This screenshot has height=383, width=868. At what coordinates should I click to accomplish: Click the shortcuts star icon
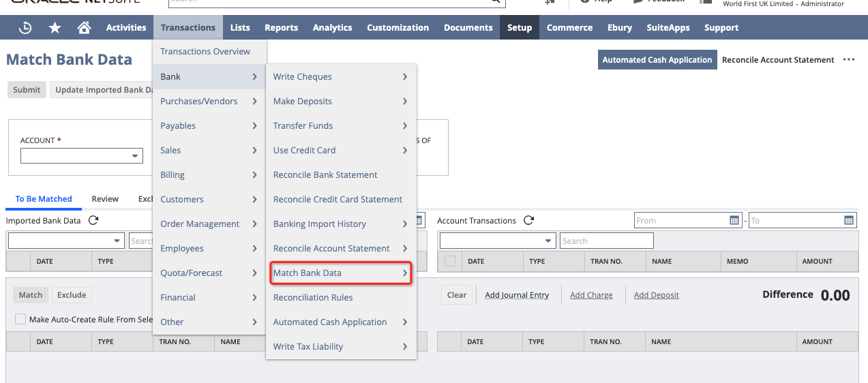tap(55, 28)
